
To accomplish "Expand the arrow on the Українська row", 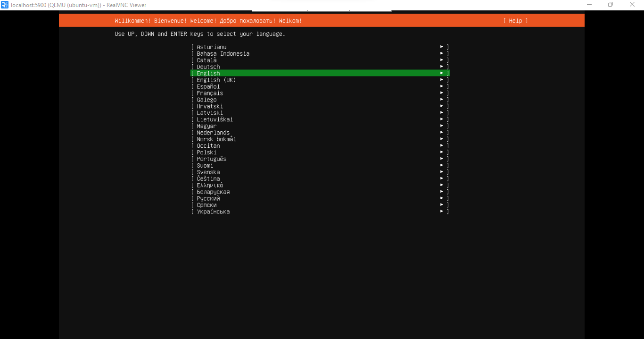I will pos(442,212).
